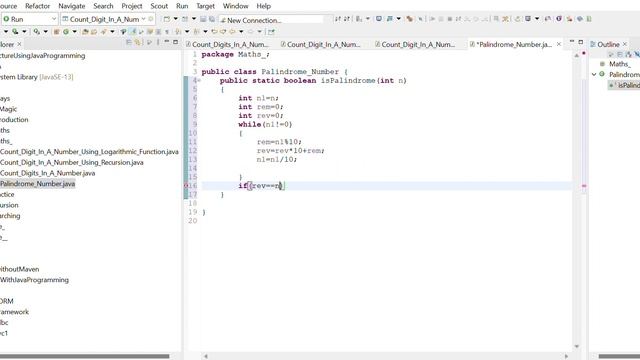Click the red error indicator above the overview ruler
This screenshot has height=360, width=640.
click(584, 53)
